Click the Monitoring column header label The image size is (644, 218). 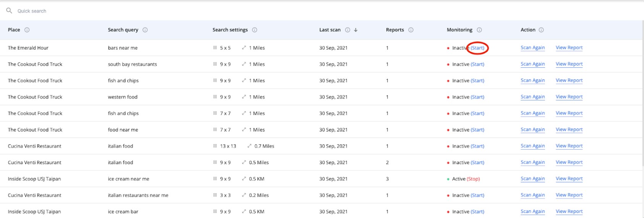[460, 30]
